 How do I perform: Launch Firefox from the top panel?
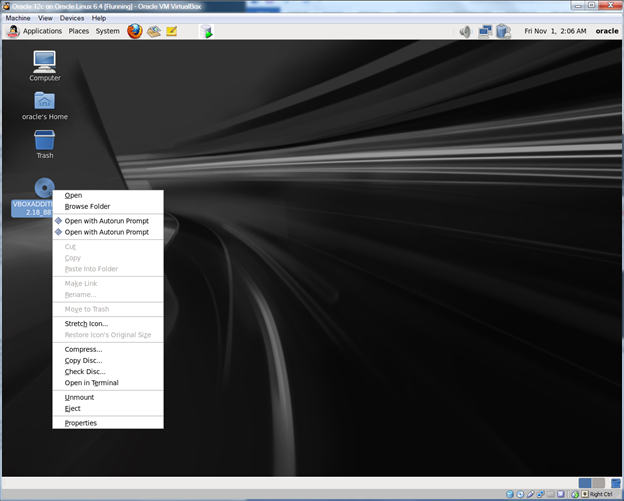click(135, 31)
